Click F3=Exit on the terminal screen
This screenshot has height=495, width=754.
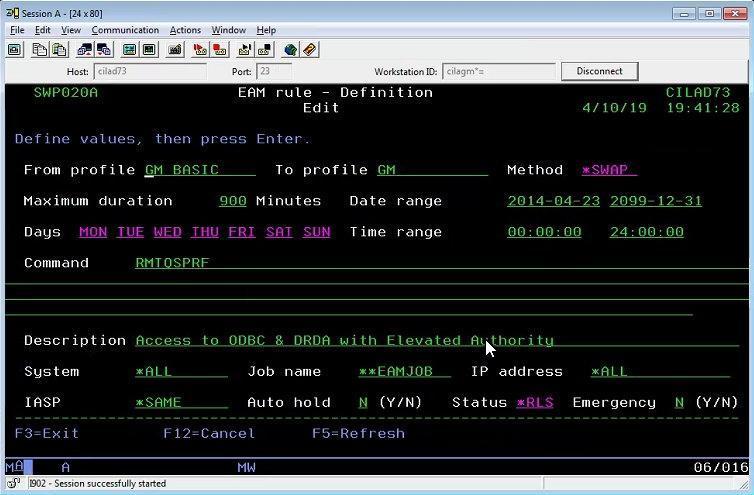click(x=47, y=433)
